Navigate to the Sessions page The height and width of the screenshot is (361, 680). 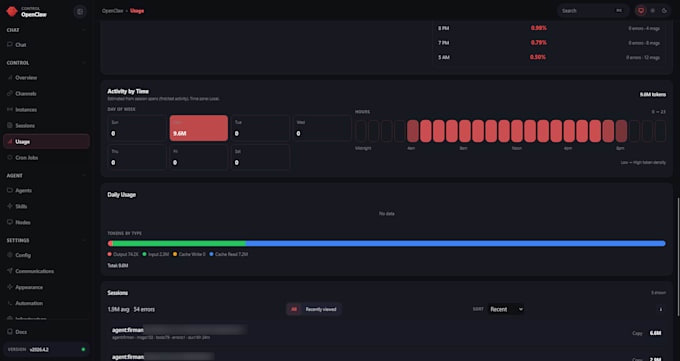(x=46, y=125)
